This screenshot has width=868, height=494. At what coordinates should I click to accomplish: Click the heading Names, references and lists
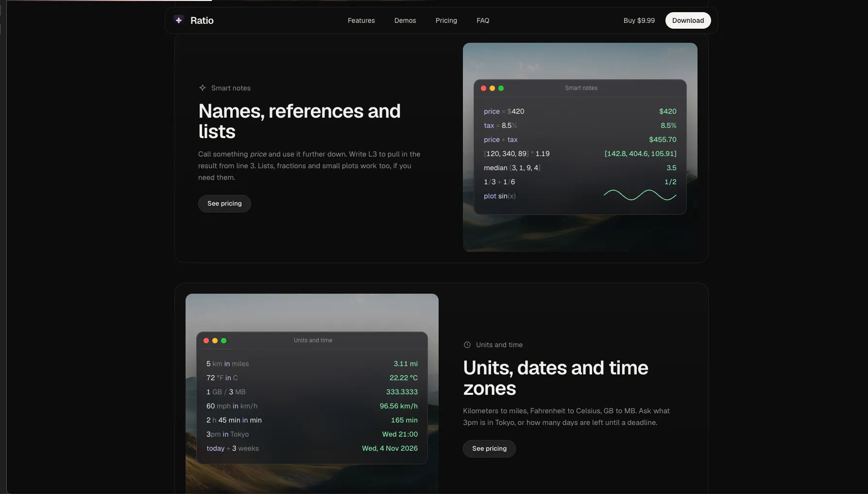tap(299, 122)
